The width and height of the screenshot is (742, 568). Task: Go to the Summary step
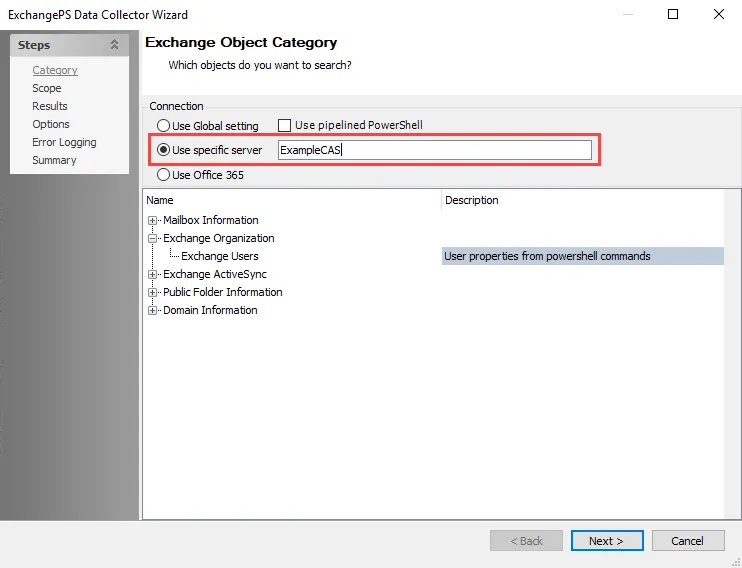[54, 160]
